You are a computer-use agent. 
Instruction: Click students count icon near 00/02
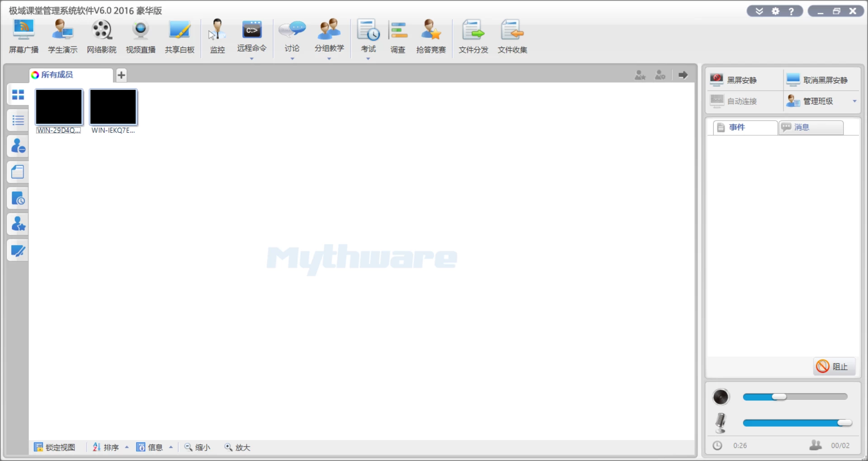(816, 445)
